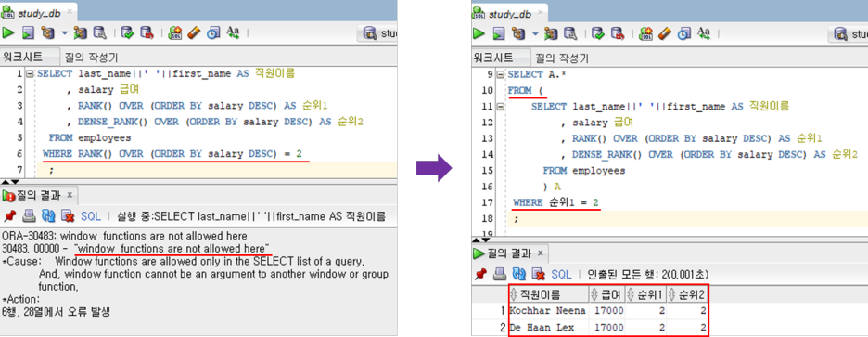The width and height of the screenshot is (868, 337).
Task: Open Explain Plan dropdown arrow in error window
Action: pos(64,33)
